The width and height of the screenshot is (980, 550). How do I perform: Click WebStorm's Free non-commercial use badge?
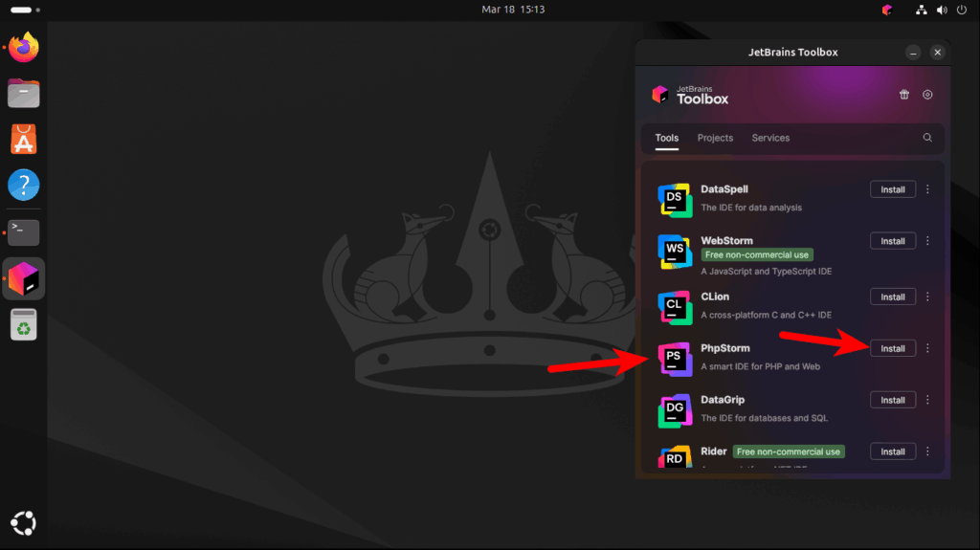point(757,255)
